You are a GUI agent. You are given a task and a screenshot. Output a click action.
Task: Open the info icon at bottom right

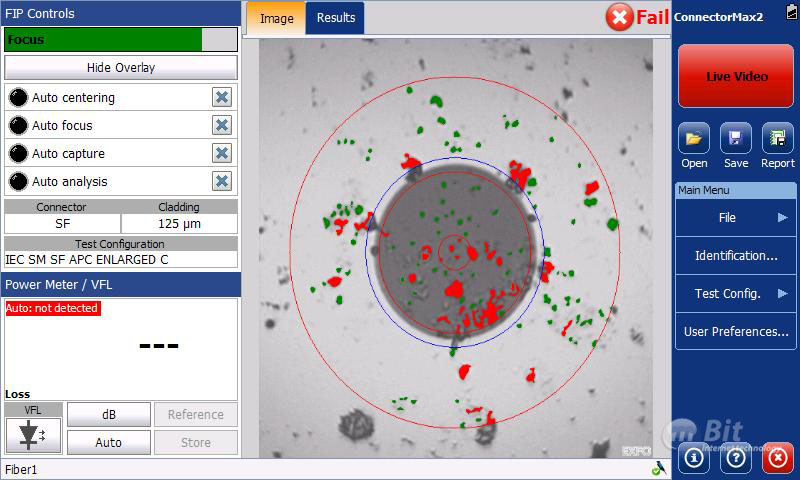(694, 458)
